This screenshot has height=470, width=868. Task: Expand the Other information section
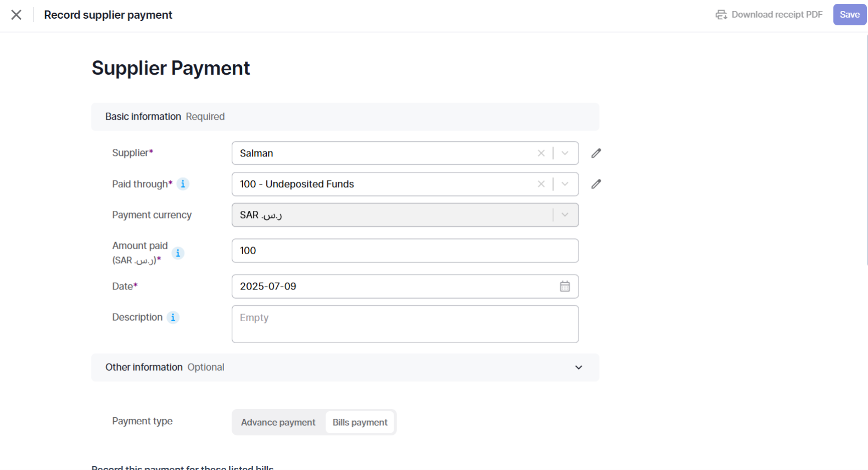tap(345, 367)
